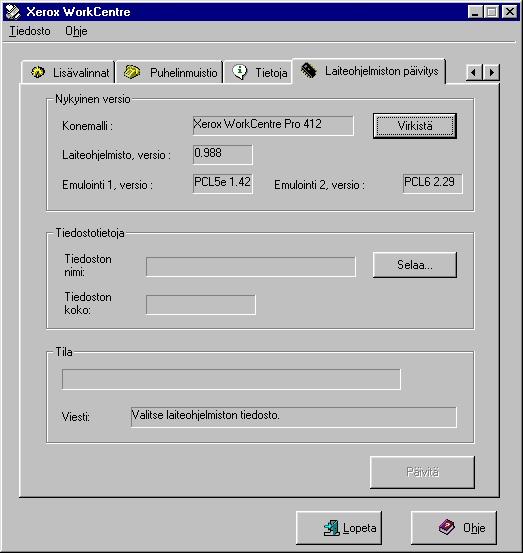The image size is (523, 553).
Task: Click the exit door icon on Lopeta
Action: tap(331, 528)
